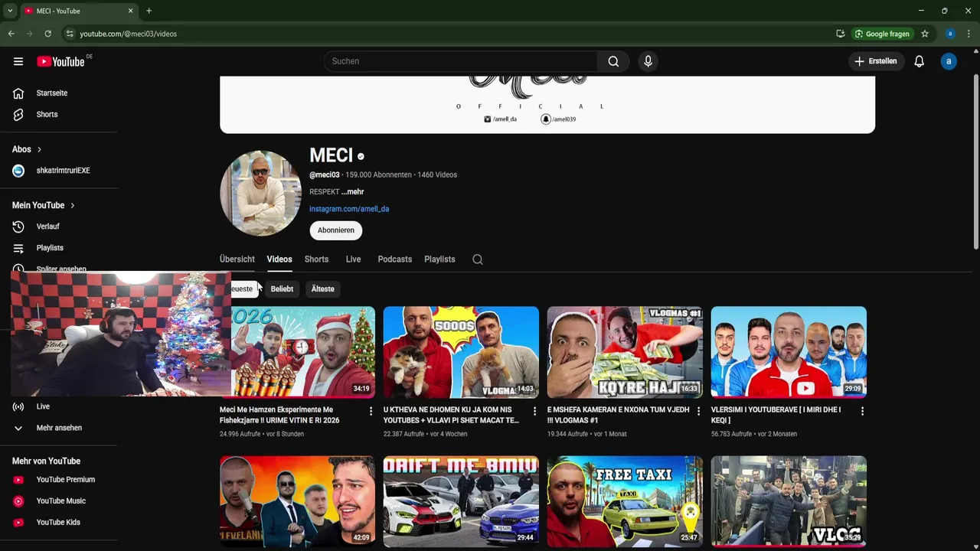Click the Live sidebar icon
This screenshot has width=980, height=551.
click(x=18, y=406)
